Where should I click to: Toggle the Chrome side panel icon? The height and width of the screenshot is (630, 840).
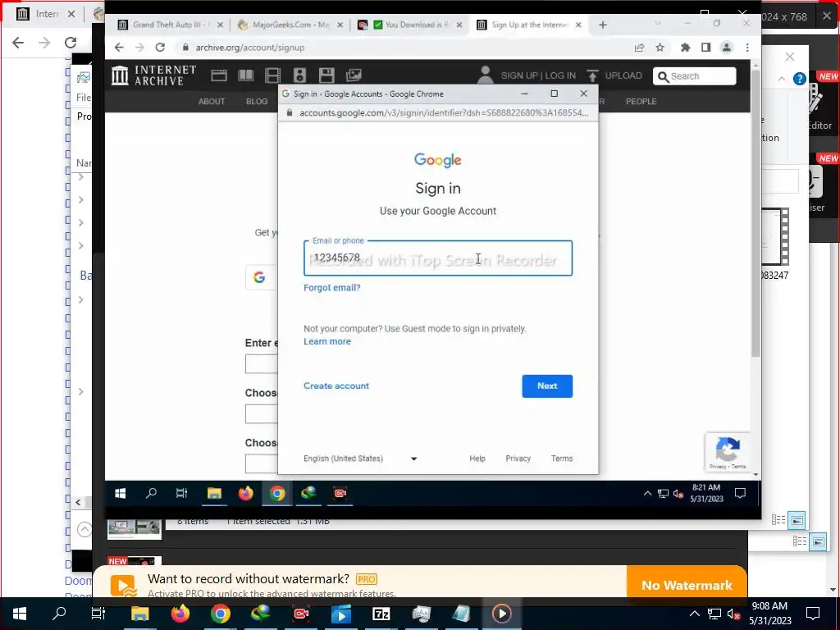[706, 48]
